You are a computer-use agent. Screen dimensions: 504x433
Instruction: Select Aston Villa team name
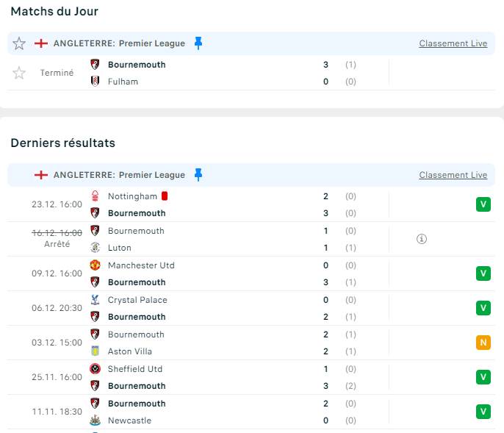[x=130, y=351]
